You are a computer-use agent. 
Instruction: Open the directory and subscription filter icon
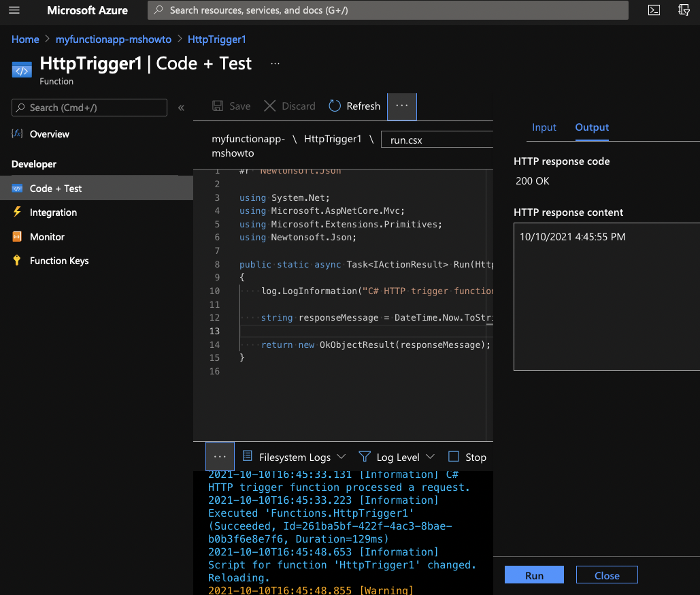(x=684, y=10)
